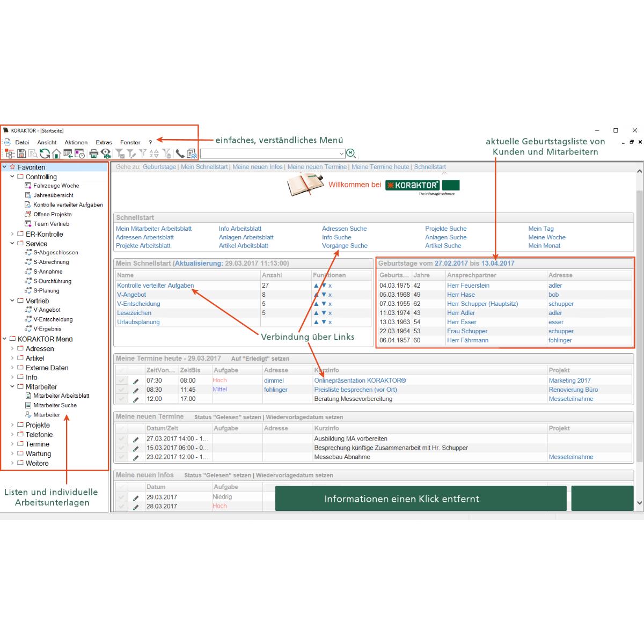Open print preview via eye-and-printer icon

click(106, 154)
